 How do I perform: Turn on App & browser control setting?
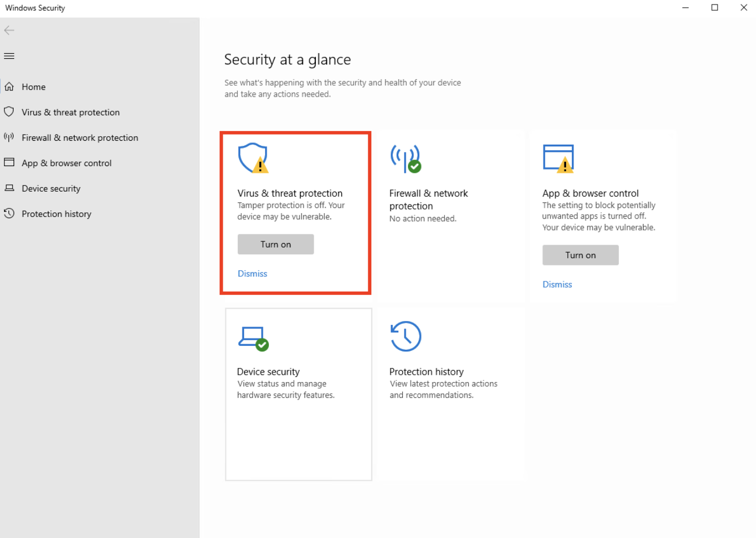[x=581, y=255]
